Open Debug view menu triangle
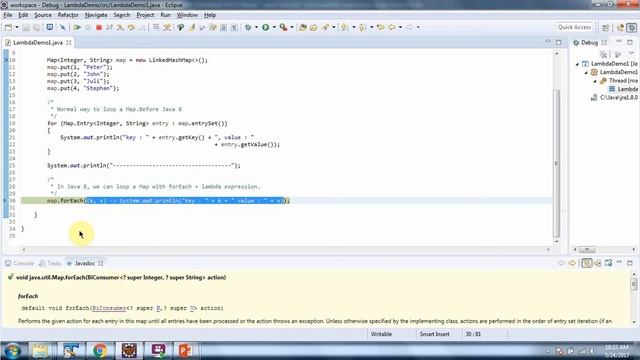The width and height of the screenshot is (640, 360). [631, 53]
